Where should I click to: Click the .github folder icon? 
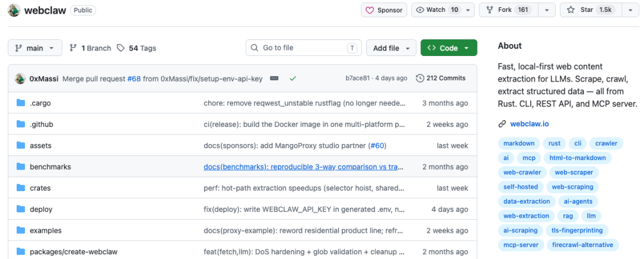20,124
